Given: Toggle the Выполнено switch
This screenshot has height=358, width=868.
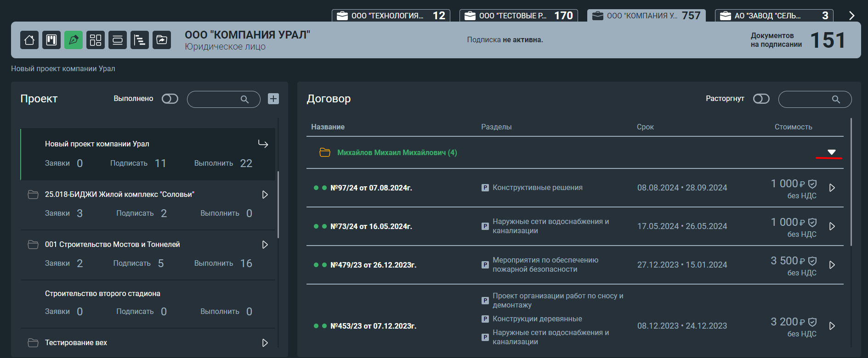Looking at the screenshot, I should (170, 99).
